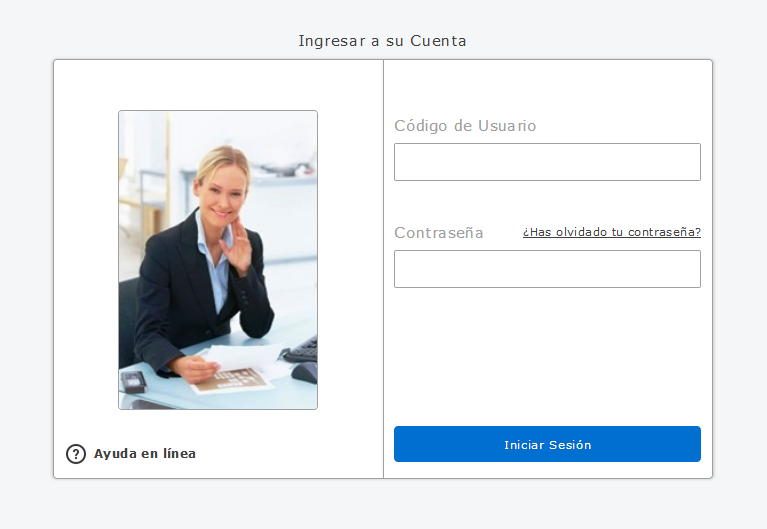
Task: Click the Ingresar a su Cuenta heading
Action: tap(382, 41)
